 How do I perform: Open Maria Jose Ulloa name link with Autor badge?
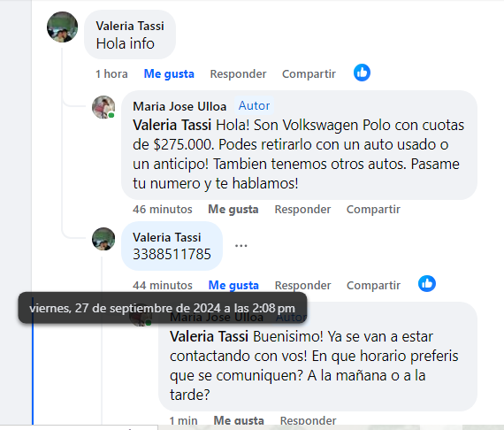[179, 106]
